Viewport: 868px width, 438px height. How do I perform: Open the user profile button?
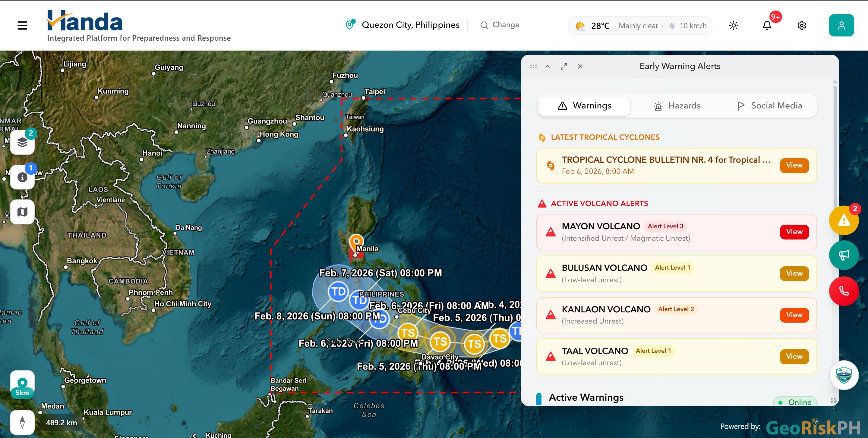click(841, 25)
